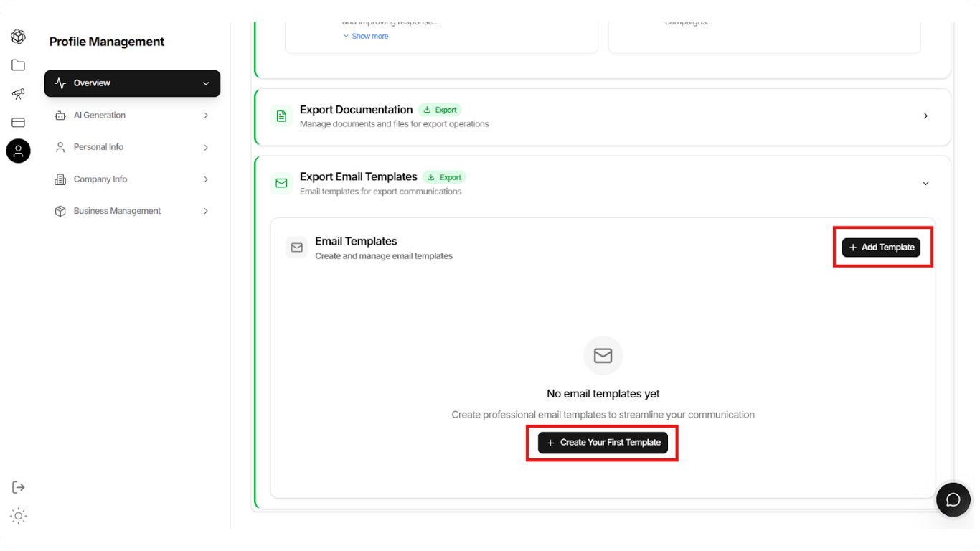The image size is (980, 551).
Task: Click the envelope icon beside Export Email Templates
Action: 281,183
